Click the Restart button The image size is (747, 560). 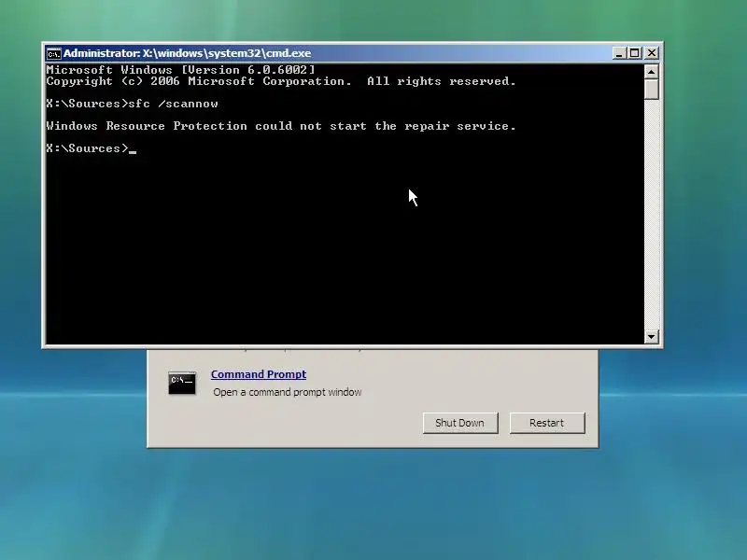(x=547, y=423)
